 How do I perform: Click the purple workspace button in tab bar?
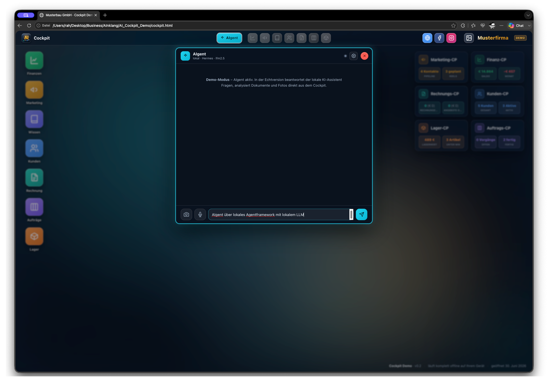(26, 15)
